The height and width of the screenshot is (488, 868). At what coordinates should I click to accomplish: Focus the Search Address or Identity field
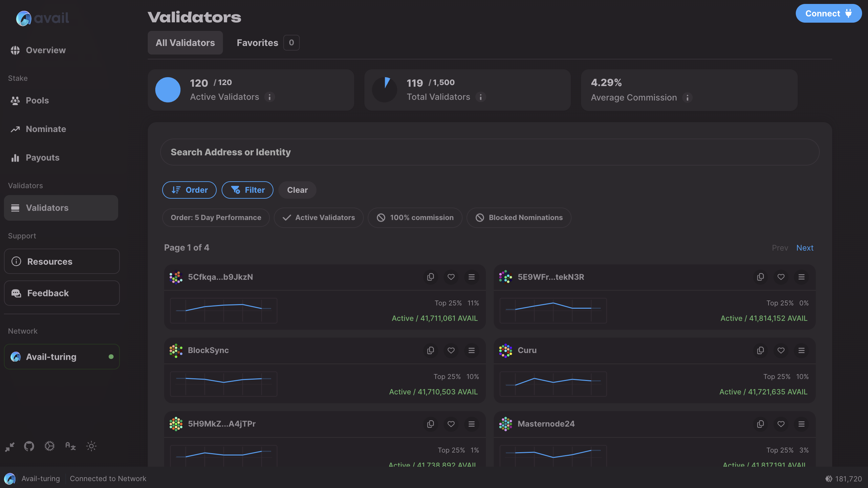489,152
